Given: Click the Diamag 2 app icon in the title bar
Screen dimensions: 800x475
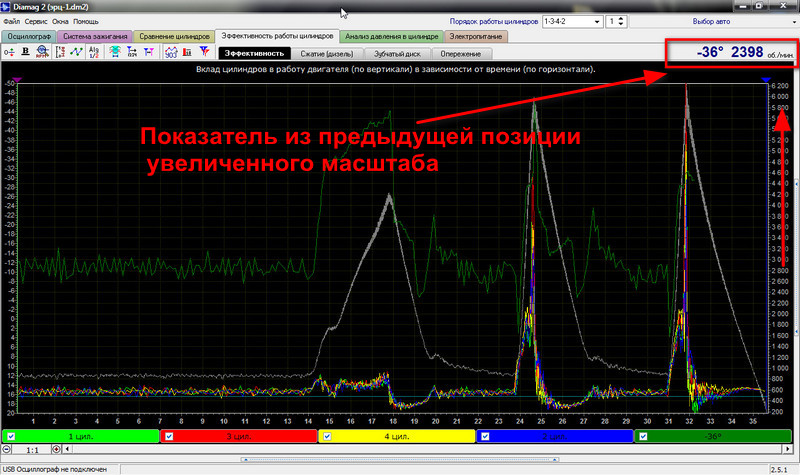Looking at the screenshot, I should [x=6, y=7].
